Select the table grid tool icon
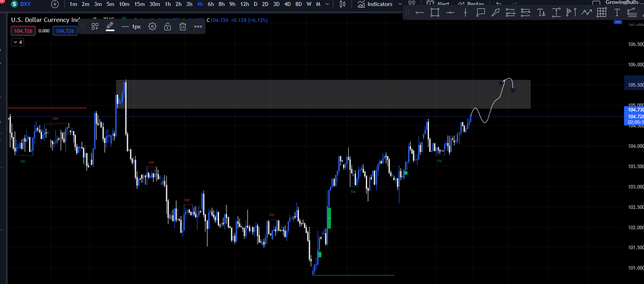The image size is (644, 284). coord(602,12)
